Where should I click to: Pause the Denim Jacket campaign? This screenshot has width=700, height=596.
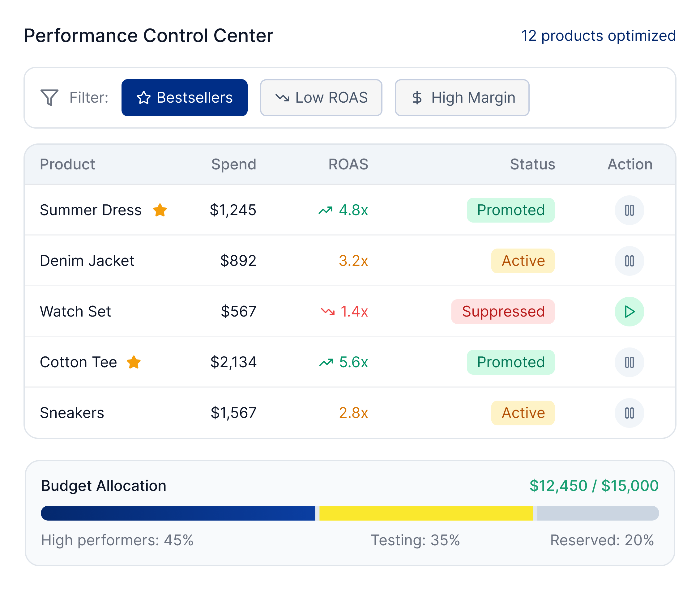629,261
